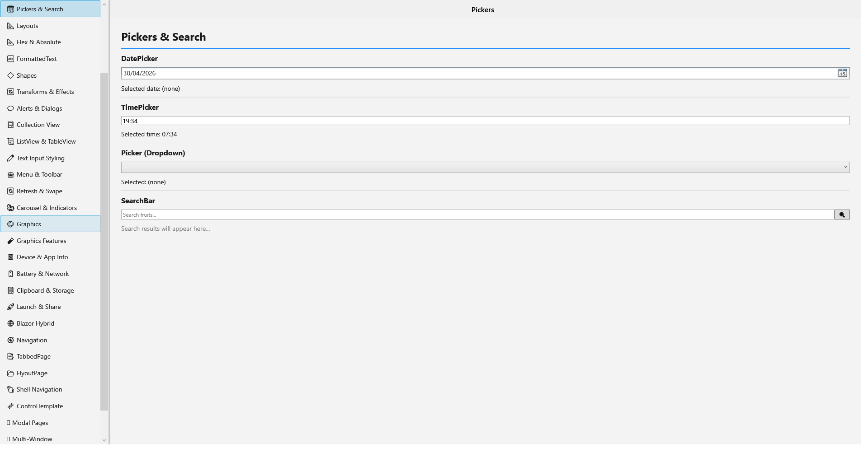Click 'Selected: (none)' text under Picker
This screenshot has width=868, height=462.
(x=143, y=182)
